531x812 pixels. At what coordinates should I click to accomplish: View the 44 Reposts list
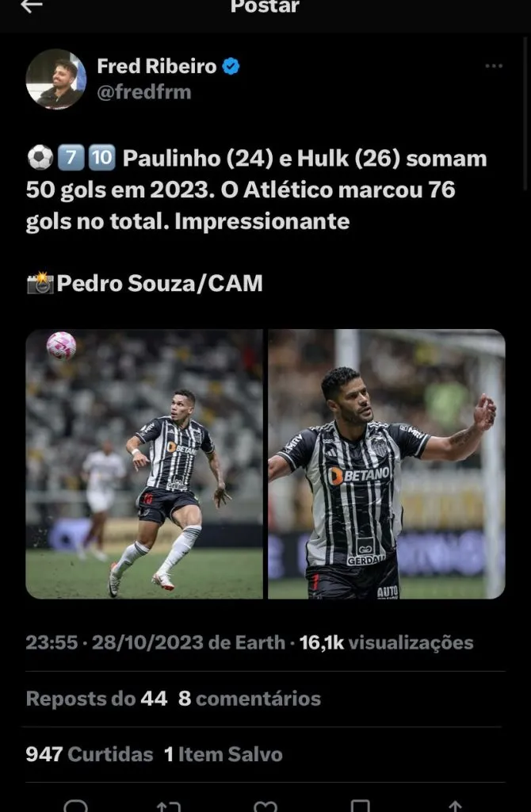[97, 699]
